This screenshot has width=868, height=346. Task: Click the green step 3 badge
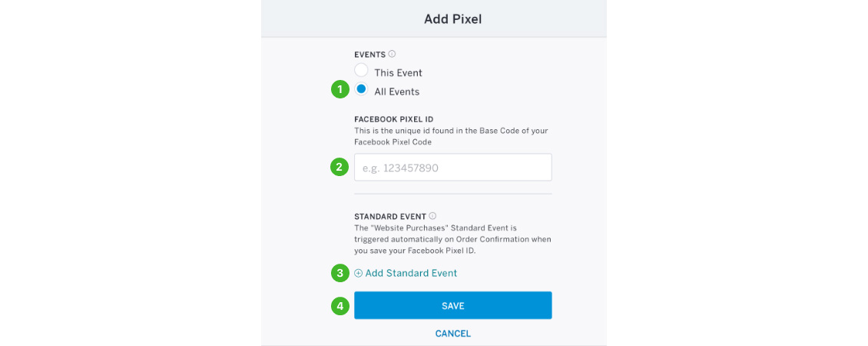tap(340, 273)
